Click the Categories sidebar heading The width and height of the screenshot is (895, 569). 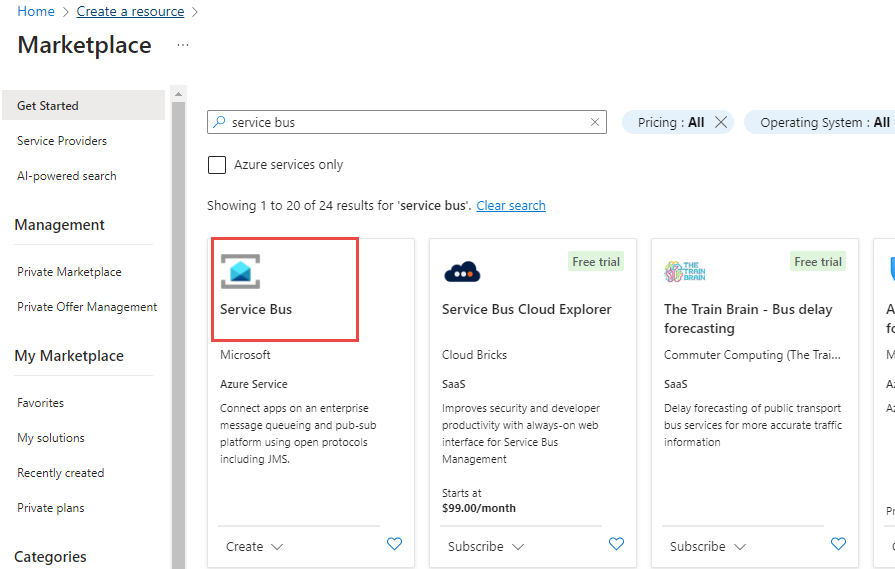50,556
